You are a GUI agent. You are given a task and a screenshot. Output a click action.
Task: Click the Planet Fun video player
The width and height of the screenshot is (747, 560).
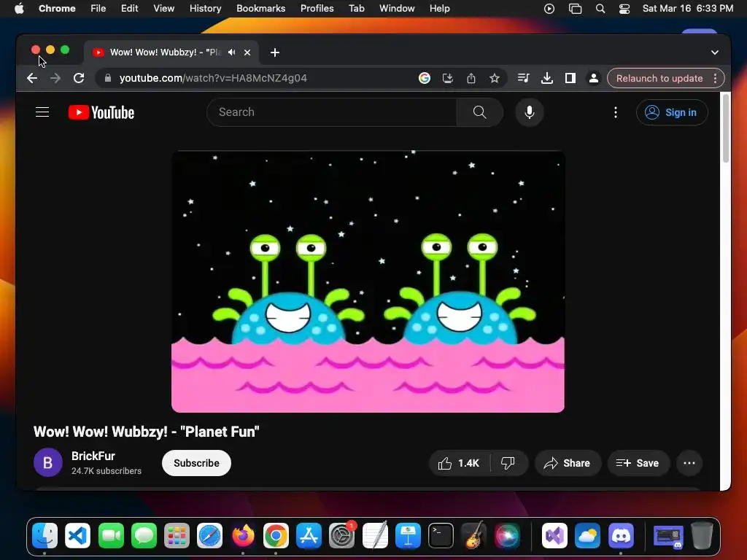[368, 282]
